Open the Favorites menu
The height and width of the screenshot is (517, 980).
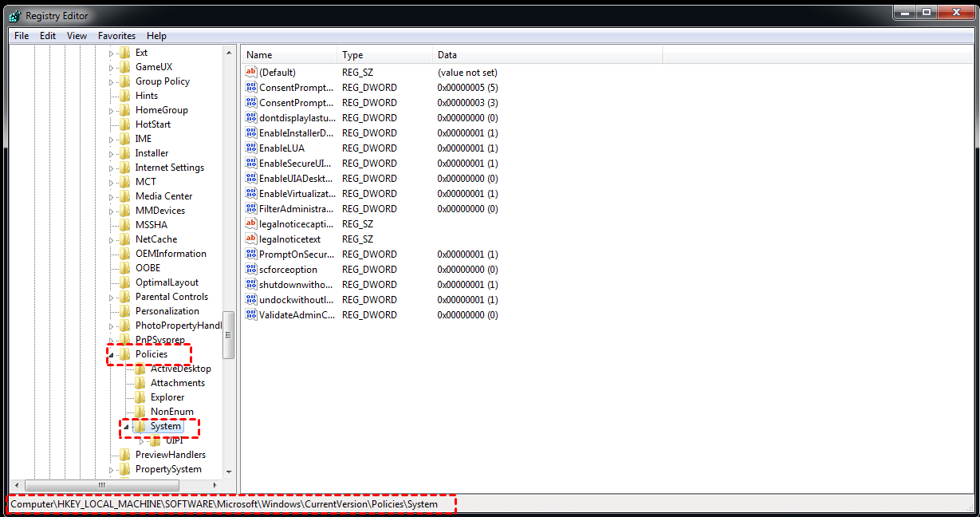[117, 36]
